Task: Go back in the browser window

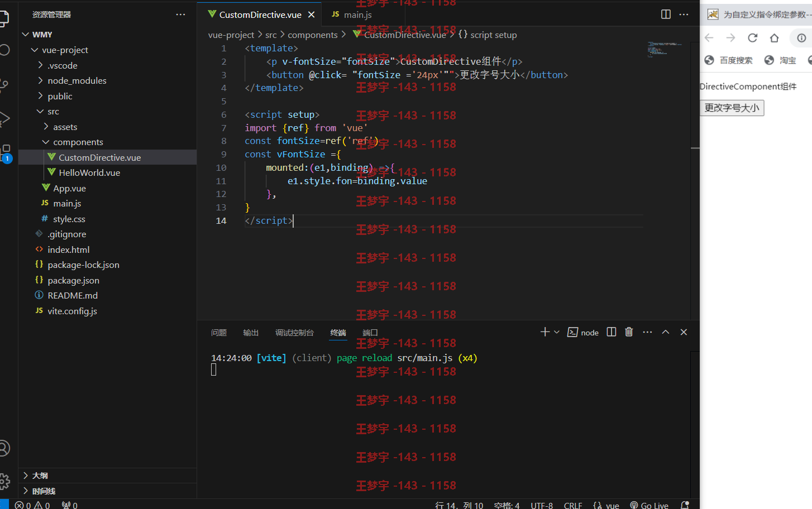Action: pyautogui.click(x=709, y=38)
